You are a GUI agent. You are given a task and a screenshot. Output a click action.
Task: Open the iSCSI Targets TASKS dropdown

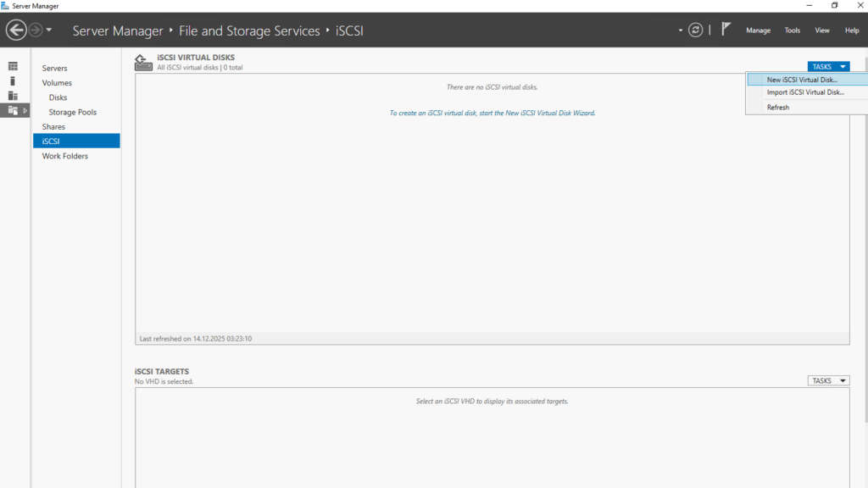828,381
